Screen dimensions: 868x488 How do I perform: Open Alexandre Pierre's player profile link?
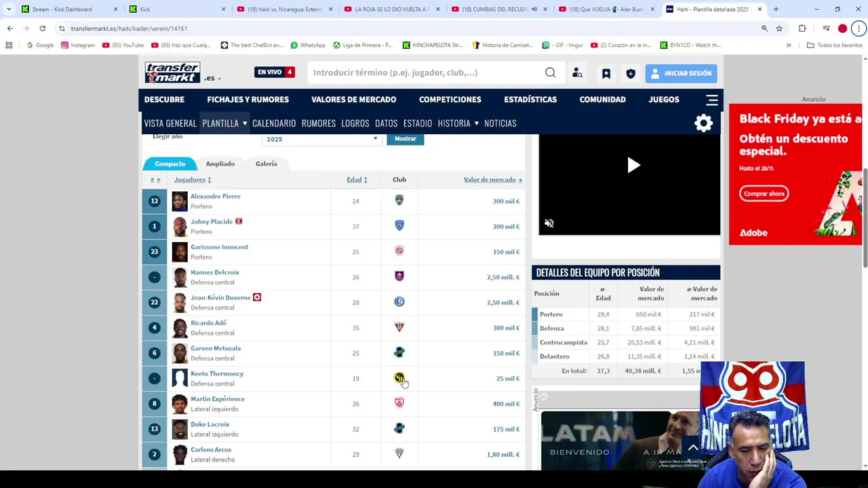click(215, 197)
